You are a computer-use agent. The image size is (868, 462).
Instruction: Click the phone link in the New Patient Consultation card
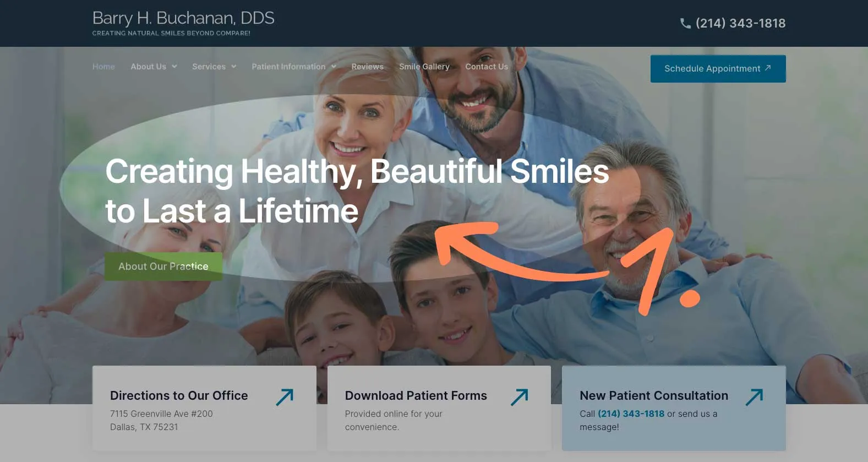click(x=631, y=414)
